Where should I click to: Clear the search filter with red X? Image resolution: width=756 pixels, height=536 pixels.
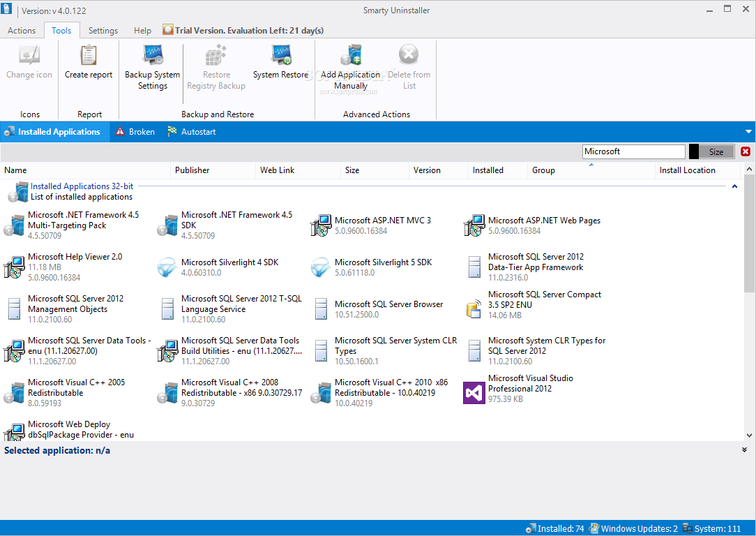[746, 151]
